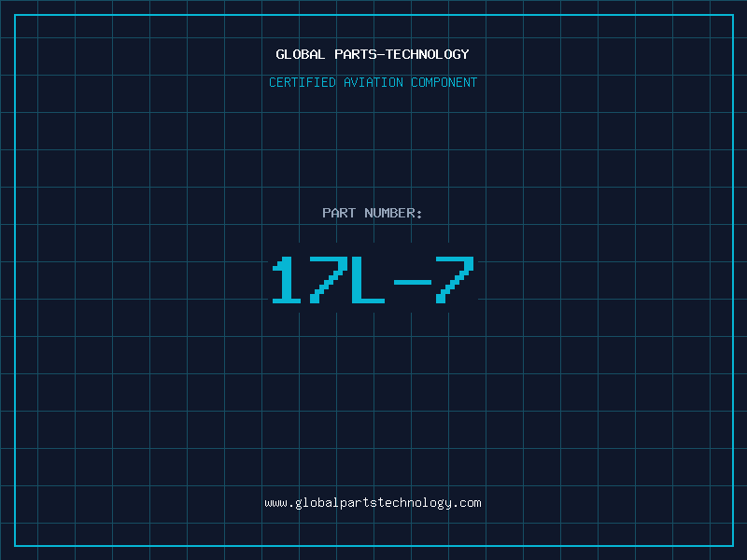
Task: Select the part number 17L-7
Action: click(373, 280)
